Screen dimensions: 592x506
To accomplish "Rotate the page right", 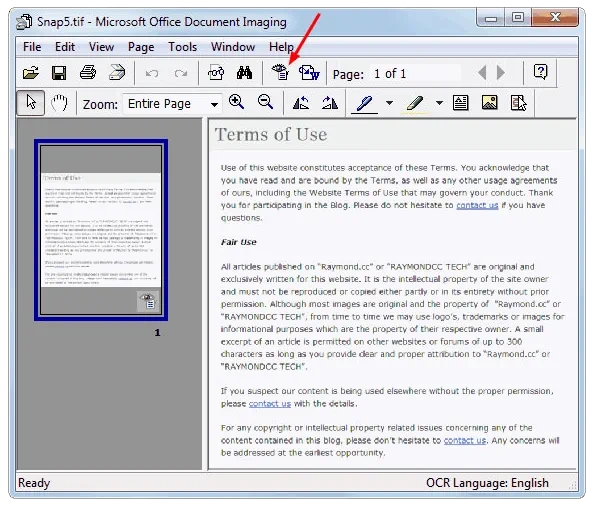I will pyautogui.click(x=330, y=103).
